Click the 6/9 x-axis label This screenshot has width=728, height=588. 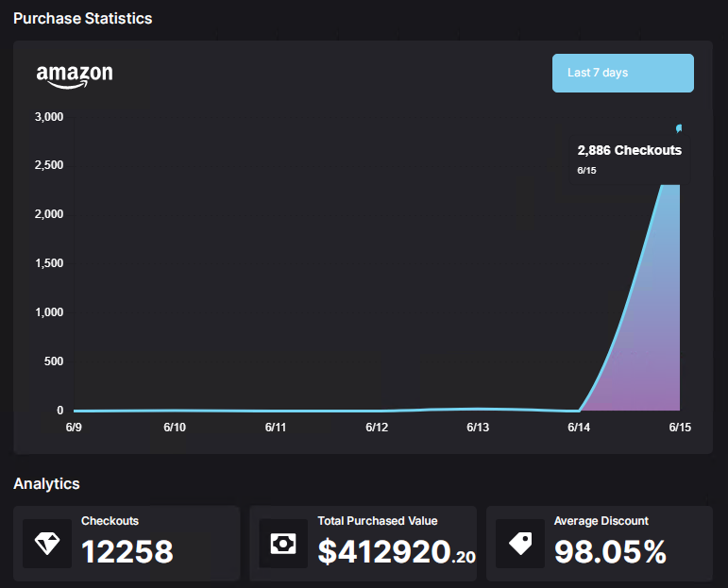pyautogui.click(x=74, y=428)
